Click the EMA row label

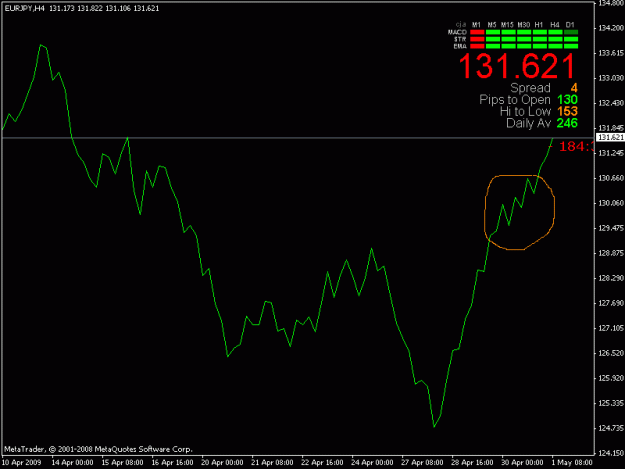460,46
